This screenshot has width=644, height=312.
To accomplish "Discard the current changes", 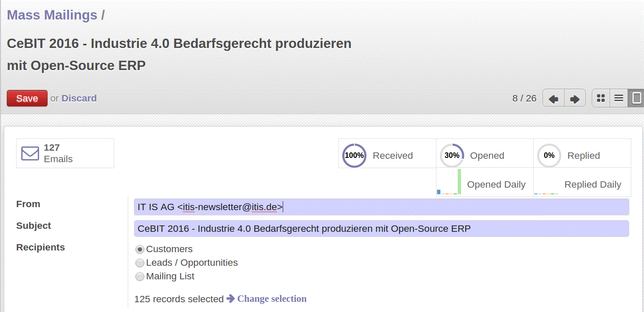I will pyautogui.click(x=79, y=98).
